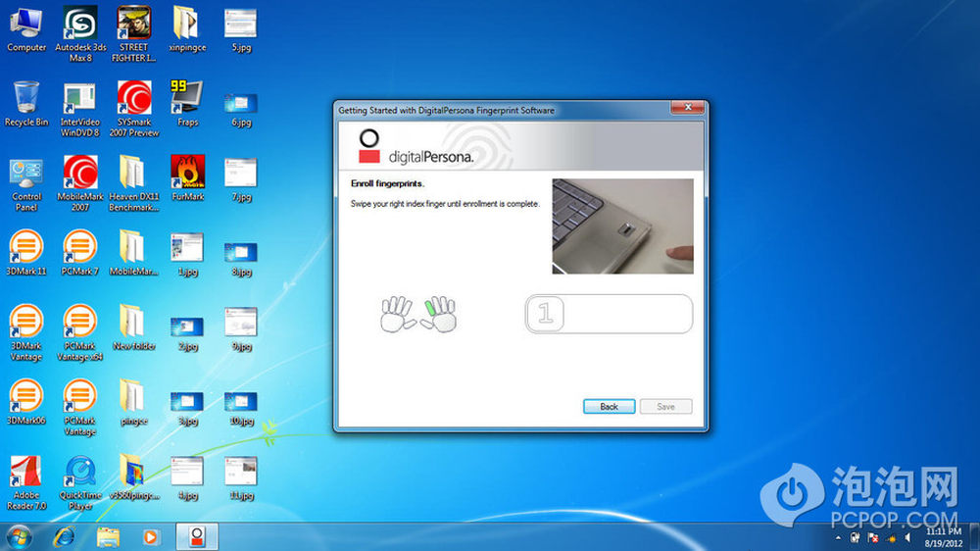Select the 6.jpg file

click(241, 110)
